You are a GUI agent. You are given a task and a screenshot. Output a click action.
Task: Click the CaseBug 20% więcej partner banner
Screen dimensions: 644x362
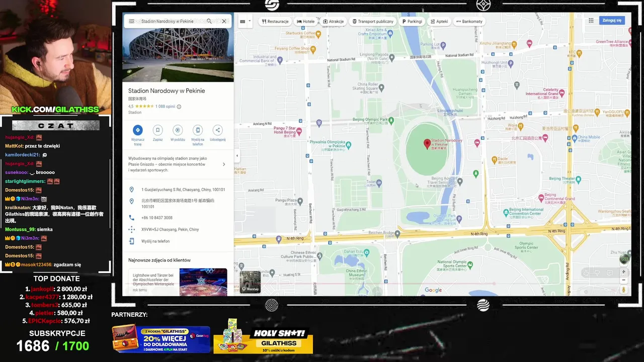coord(161,338)
